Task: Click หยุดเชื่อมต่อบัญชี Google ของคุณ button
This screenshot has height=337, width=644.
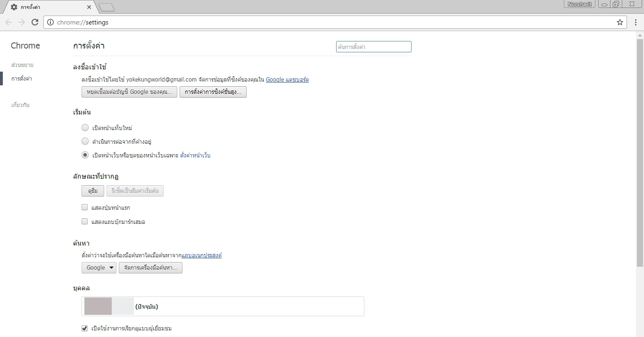Action: (130, 92)
